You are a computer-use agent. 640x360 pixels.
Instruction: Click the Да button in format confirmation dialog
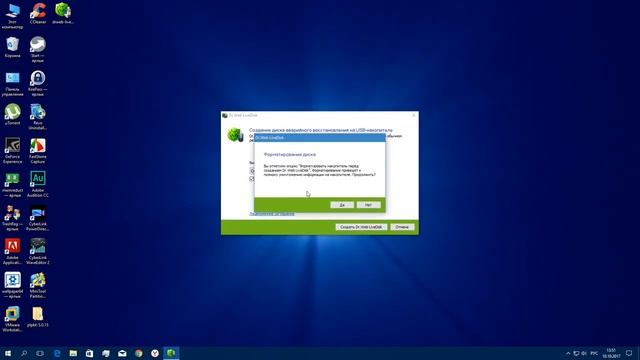point(342,205)
